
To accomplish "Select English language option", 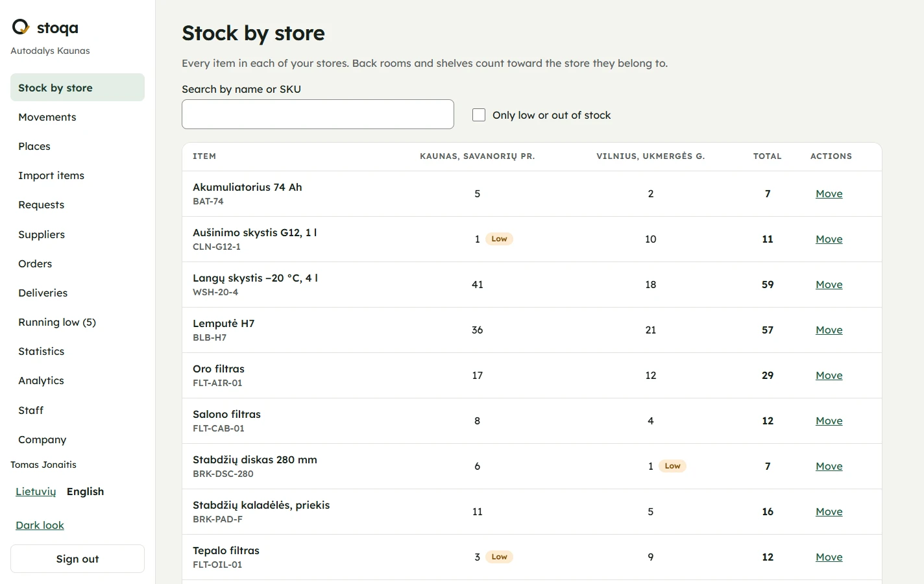I will (85, 491).
